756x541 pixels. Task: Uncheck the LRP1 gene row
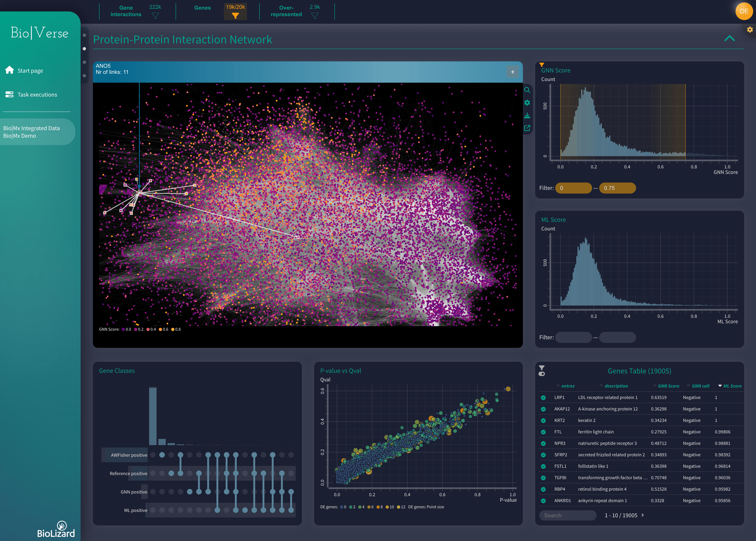543,398
